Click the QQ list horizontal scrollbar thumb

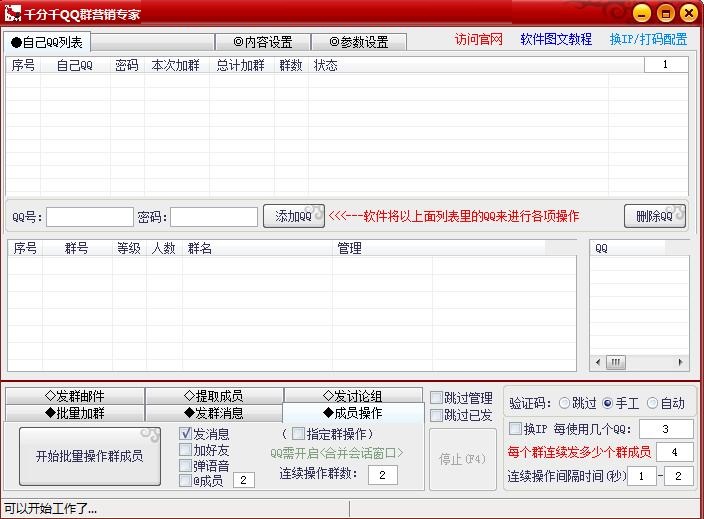616,362
